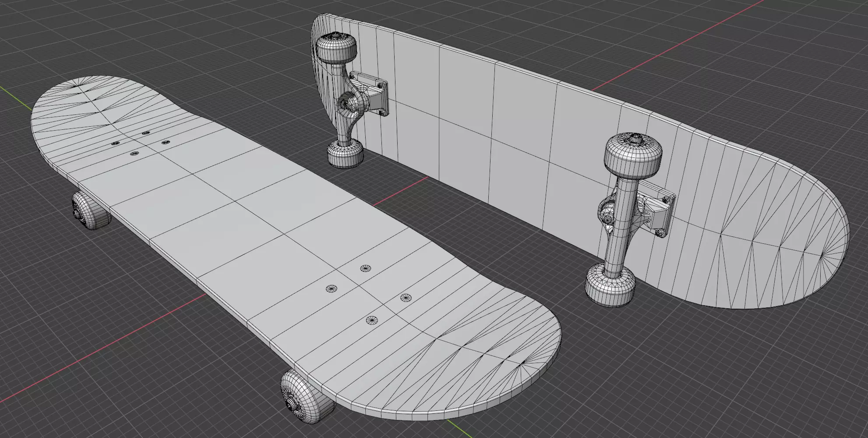
Task: Pick the upright board's topmost wheel near the tail
Action: pos(336,48)
